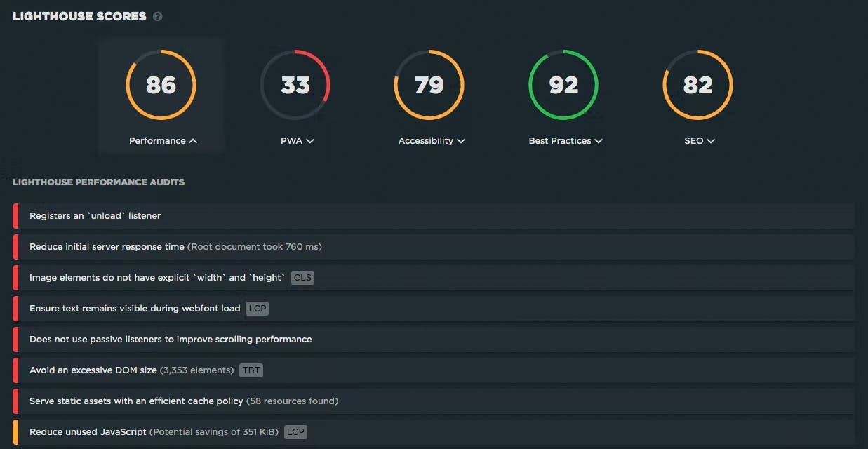The image size is (868, 449).
Task: Expand the Accessibility audits dropdown
Action: coord(432,141)
